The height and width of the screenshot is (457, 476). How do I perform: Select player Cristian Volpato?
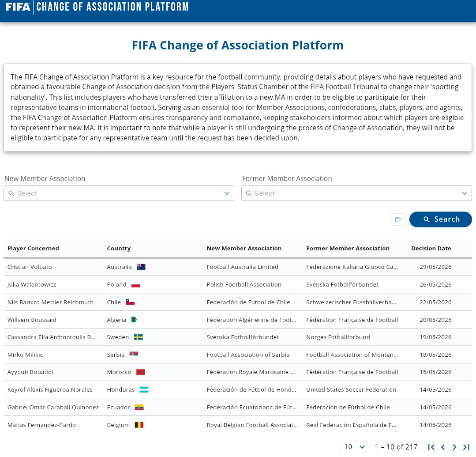coord(30,267)
